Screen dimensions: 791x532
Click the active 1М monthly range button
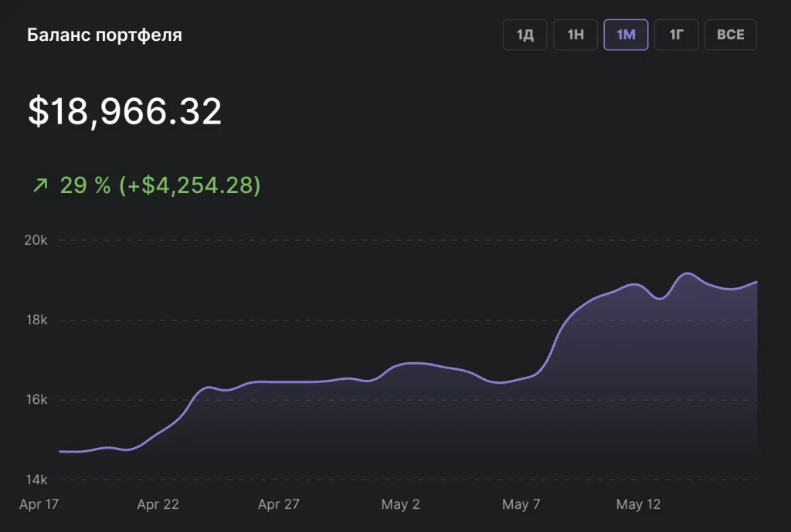click(x=626, y=35)
